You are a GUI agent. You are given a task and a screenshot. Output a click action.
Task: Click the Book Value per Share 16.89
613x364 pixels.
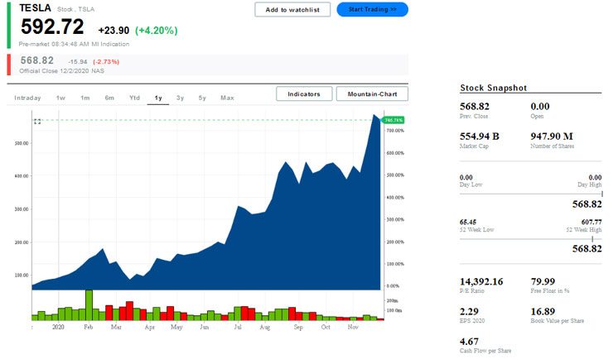click(x=543, y=312)
